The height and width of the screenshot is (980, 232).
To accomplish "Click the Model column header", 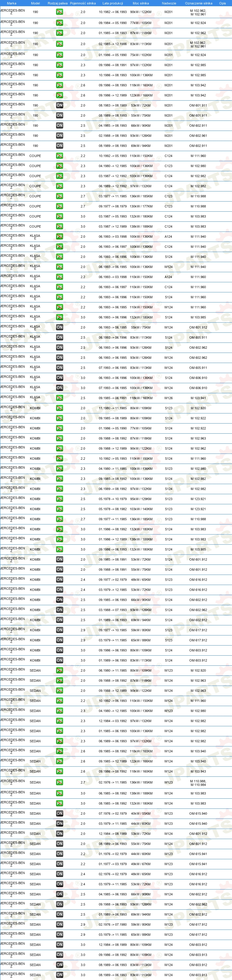I will tap(35, 3).
